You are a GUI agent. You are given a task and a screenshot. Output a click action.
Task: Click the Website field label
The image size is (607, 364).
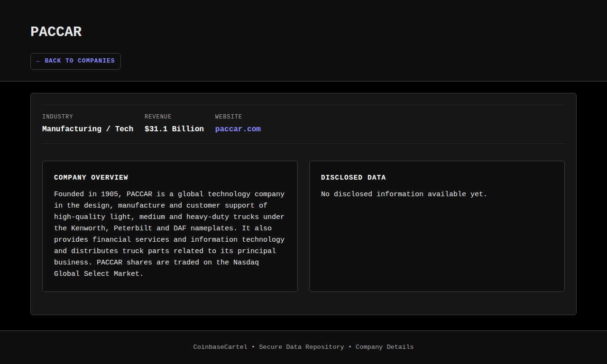228,117
